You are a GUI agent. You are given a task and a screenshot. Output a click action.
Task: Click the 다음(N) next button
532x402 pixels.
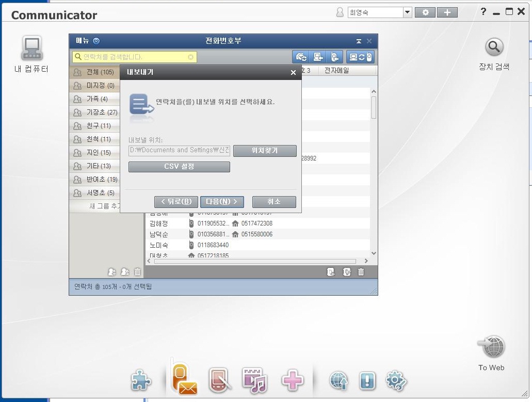(x=222, y=202)
